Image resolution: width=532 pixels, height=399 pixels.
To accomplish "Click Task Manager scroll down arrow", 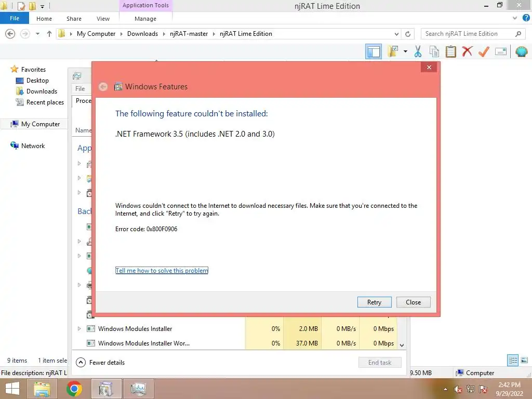I will (402, 345).
